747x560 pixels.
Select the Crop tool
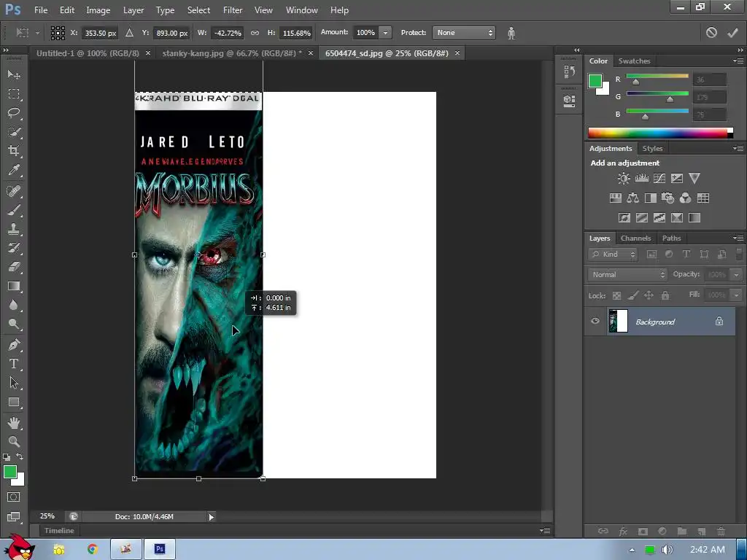tap(14, 151)
